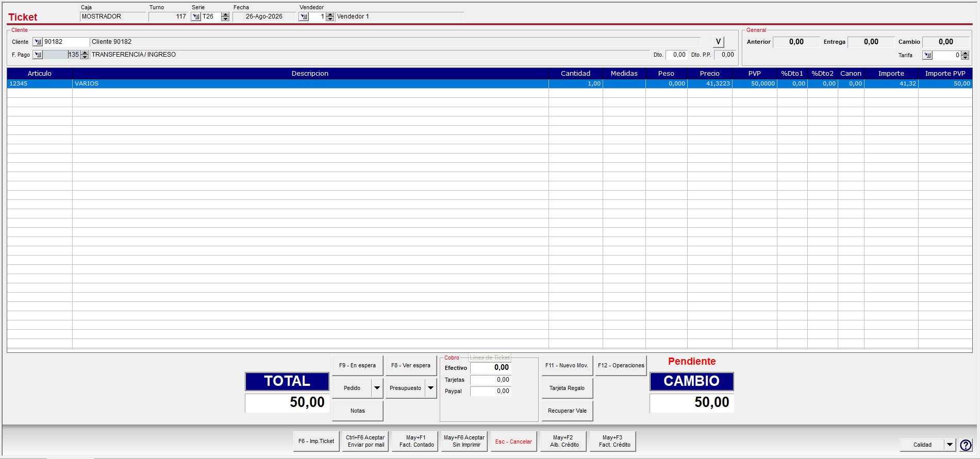The image size is (980, 459).
Task: Click the Esc - Cancelar button
Action: pos(513,441)
